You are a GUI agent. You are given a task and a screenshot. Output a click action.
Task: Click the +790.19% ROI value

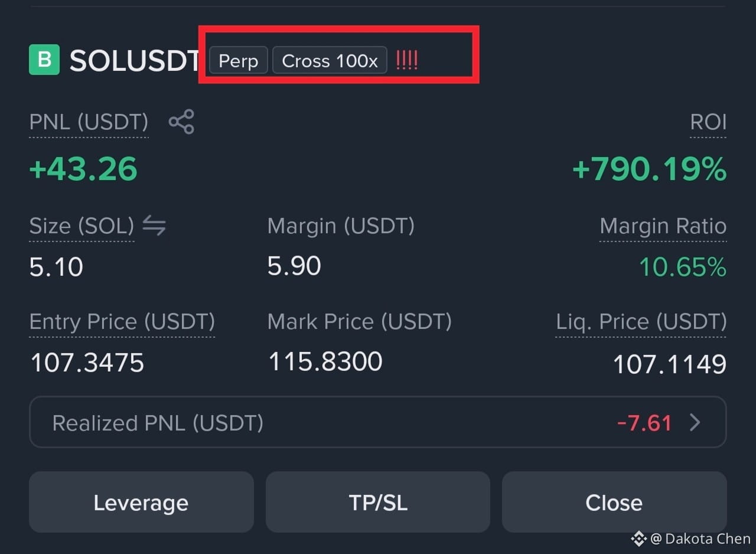(650, 170)
